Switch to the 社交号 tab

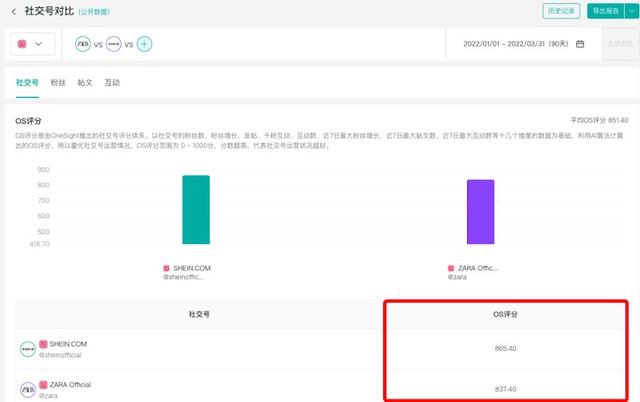coord(27,82)
